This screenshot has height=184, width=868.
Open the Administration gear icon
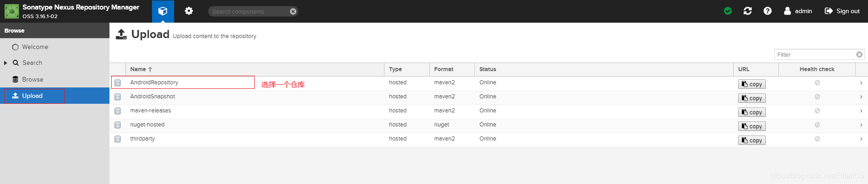point(189,11)
